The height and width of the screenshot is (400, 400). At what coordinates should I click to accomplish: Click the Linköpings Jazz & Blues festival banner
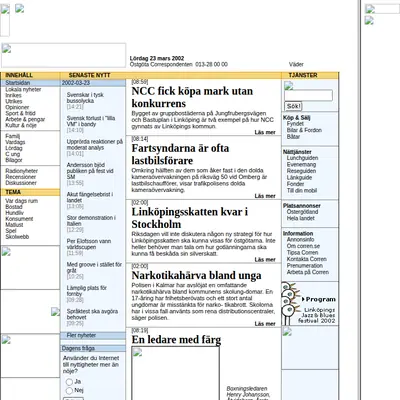(309, 303)
